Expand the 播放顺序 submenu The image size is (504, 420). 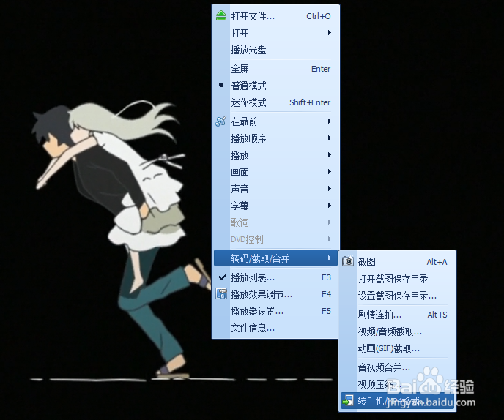click(x=275, y=138)
